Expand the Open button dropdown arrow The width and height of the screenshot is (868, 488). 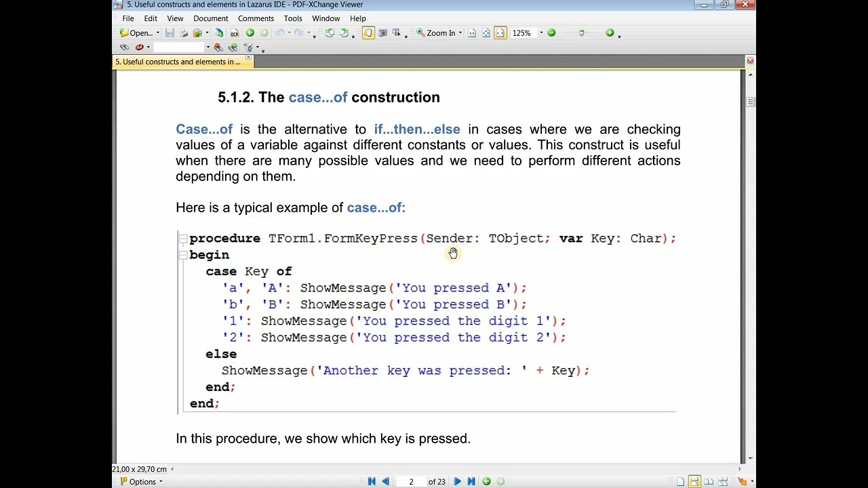(x=157, y=33)
